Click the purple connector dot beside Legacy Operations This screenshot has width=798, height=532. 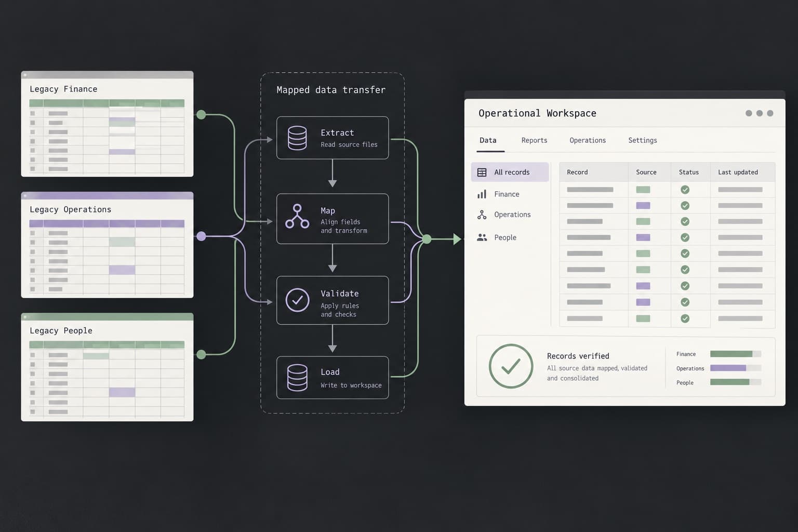coord(201,236)
